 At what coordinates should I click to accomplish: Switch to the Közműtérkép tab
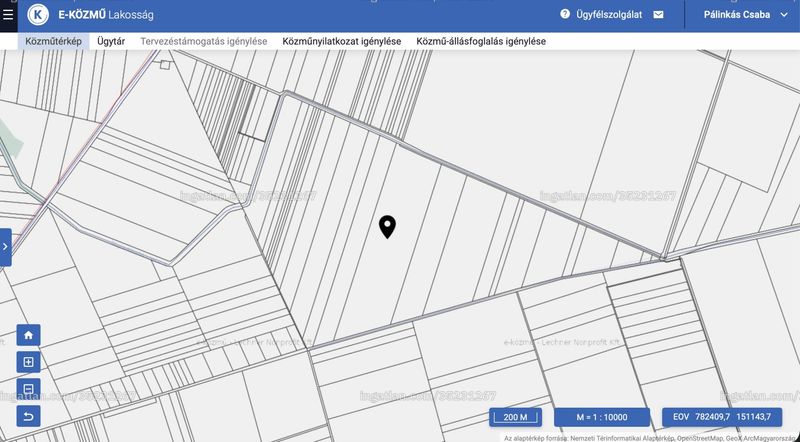[54, 41]
